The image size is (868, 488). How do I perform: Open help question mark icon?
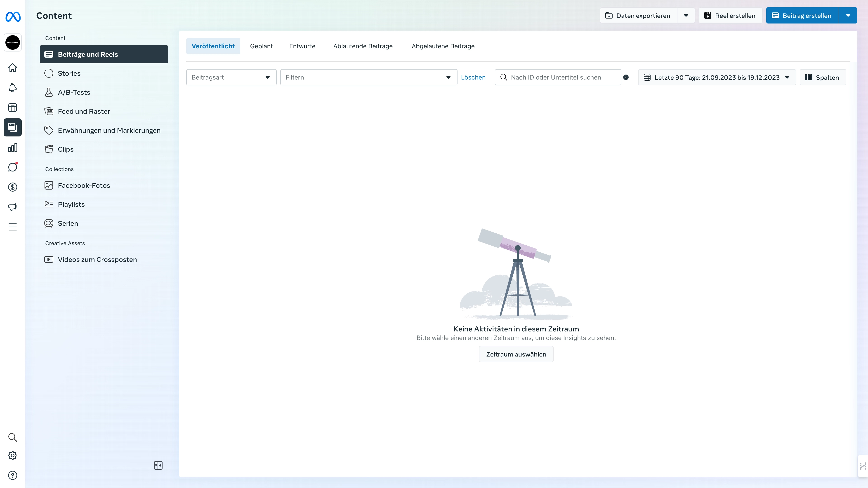click(13, 475)
